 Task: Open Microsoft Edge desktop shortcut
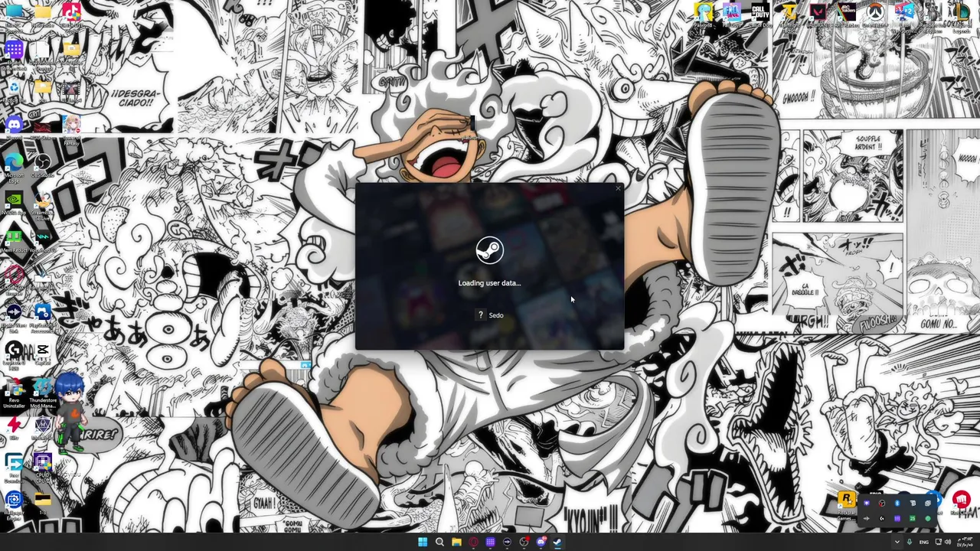point(14,165)
